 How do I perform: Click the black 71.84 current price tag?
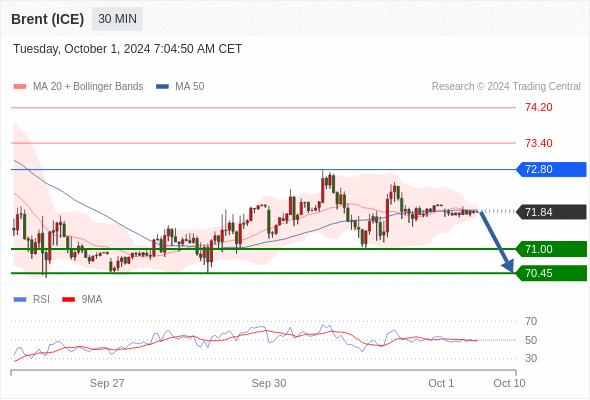[x=551, y=212]
